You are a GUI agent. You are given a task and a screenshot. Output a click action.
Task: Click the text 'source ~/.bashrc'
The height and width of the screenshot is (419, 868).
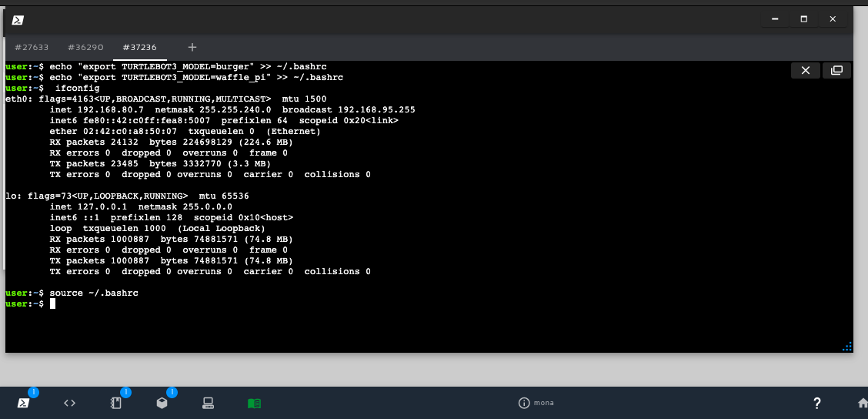tap(94, 293)
